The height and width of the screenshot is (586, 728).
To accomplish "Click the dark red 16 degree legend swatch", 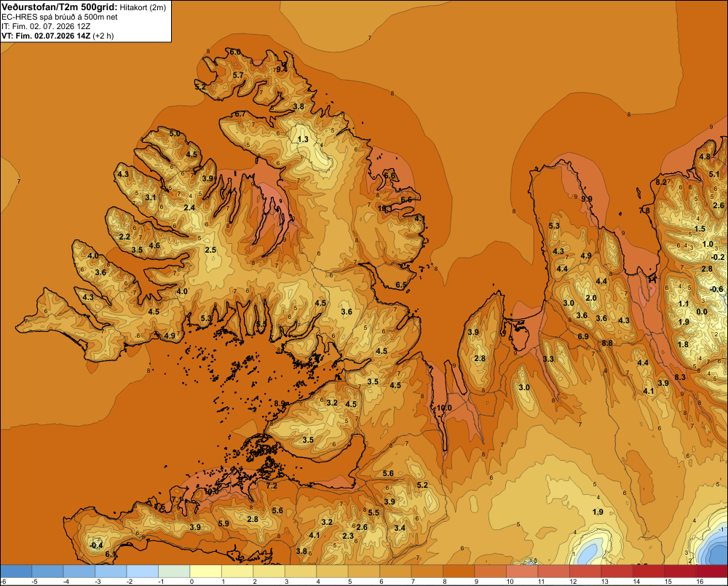I will 712,571.
